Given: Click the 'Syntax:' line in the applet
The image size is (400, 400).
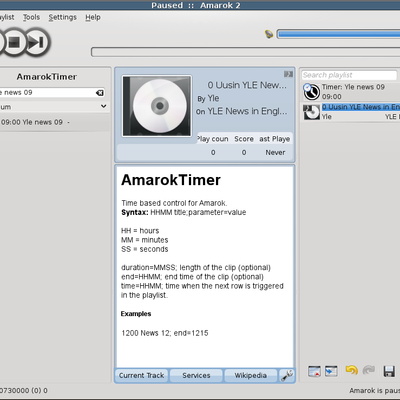Looking at the screenshot, I should [x=184, y=213].
